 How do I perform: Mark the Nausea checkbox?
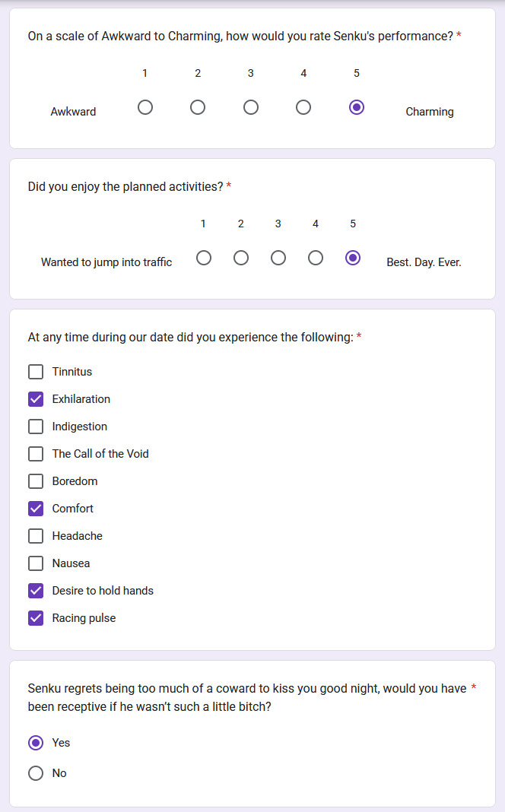tap(36, 563)
